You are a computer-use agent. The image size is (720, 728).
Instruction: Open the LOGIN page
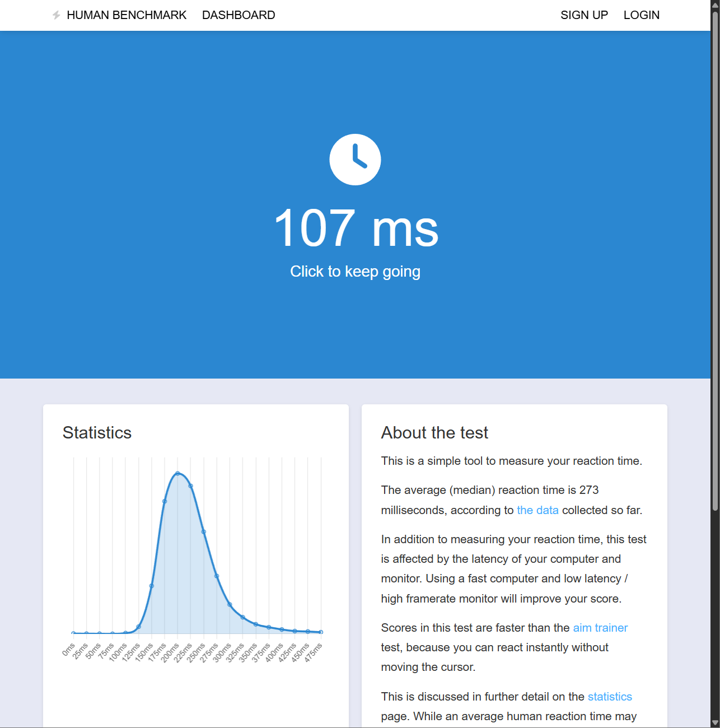(642, 15)
